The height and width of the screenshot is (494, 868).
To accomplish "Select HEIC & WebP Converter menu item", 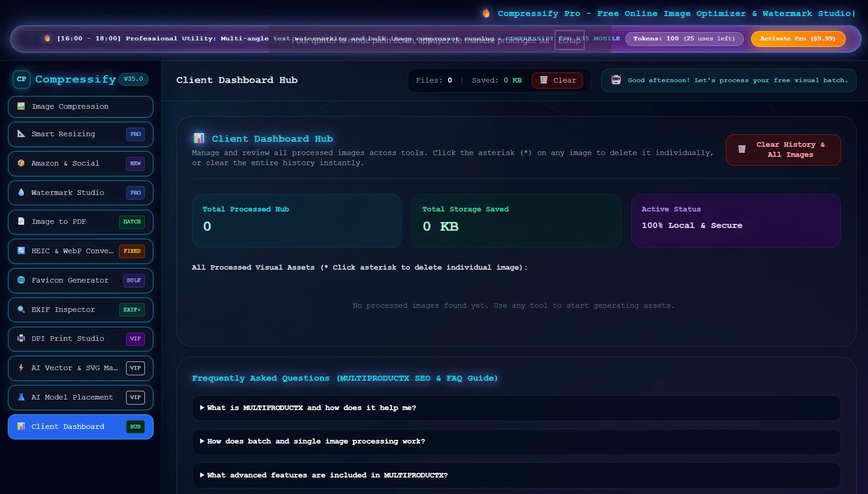I will [x=81, y=251].
